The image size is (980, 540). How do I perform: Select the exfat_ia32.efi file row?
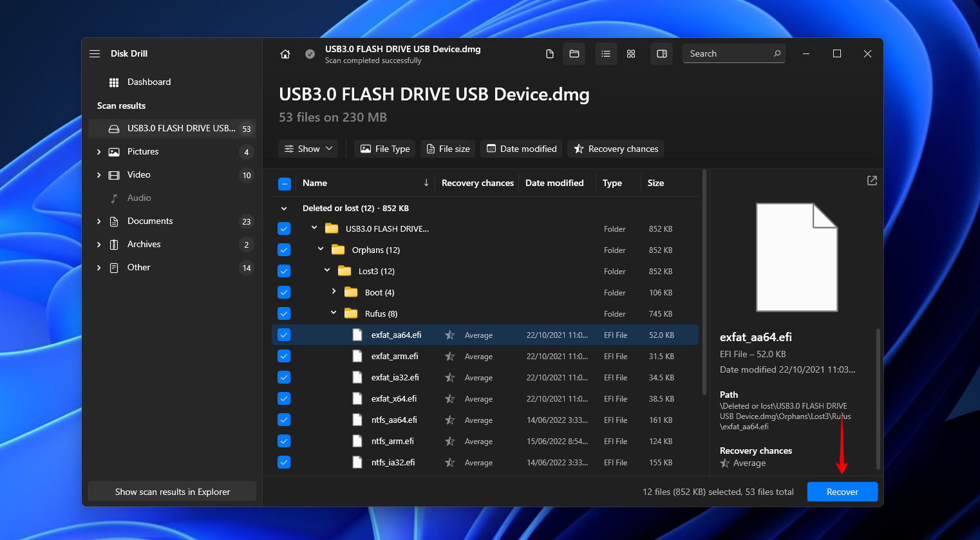[485, 378]
